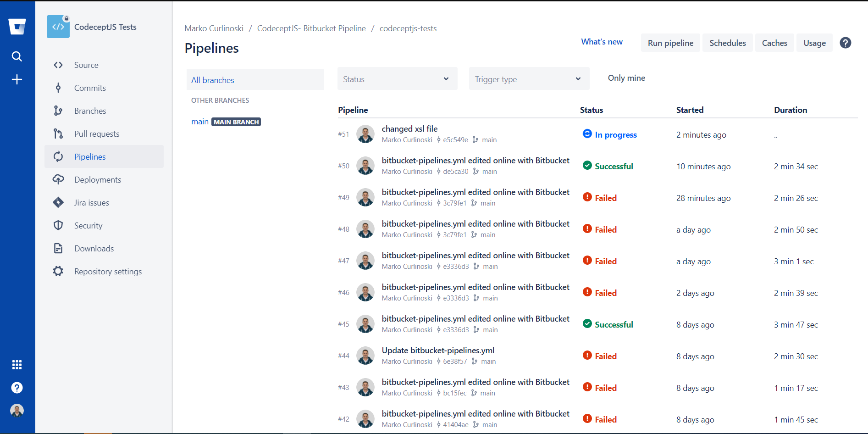Click the author avatar for pipeline #48
This screenshot has width=868, height=434.
coord(365,229)
